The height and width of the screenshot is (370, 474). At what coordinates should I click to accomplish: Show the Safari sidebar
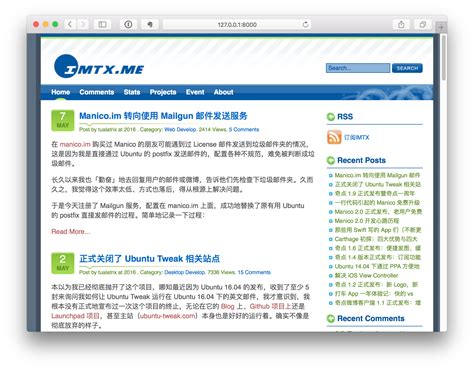tap(102, 24)
